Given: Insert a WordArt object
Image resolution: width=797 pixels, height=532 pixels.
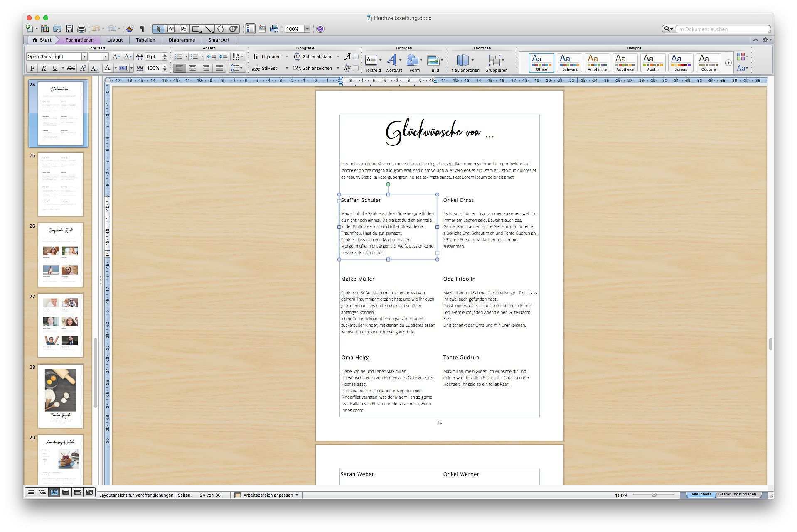Looking at the screenshot, I should point(393,63).
